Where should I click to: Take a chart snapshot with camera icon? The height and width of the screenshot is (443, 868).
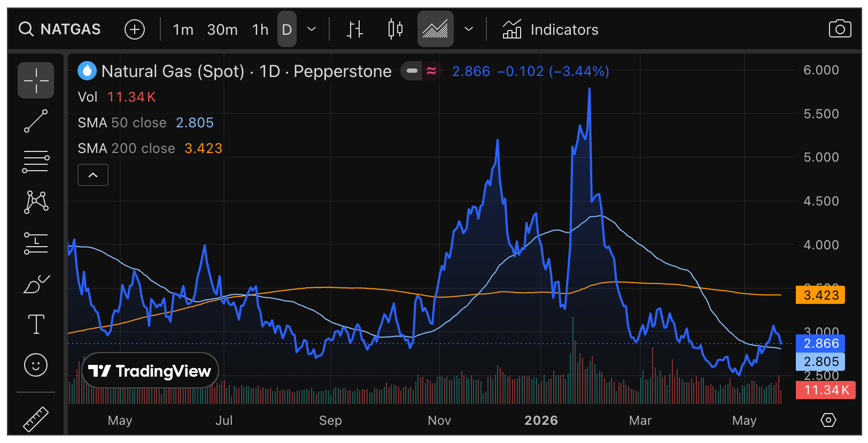[840, 29]
